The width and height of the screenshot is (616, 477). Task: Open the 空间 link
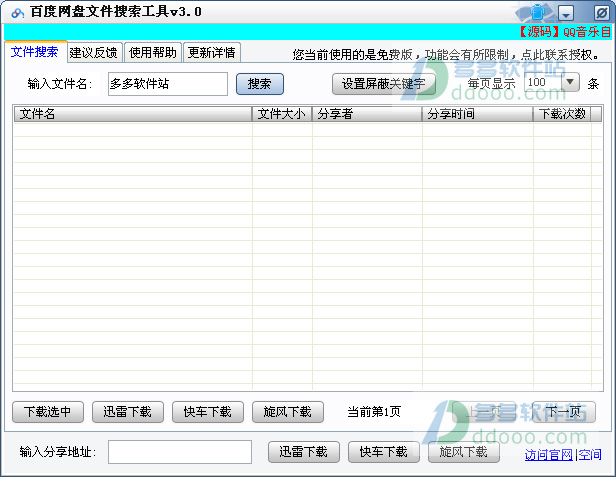click(x=590, y=455)
